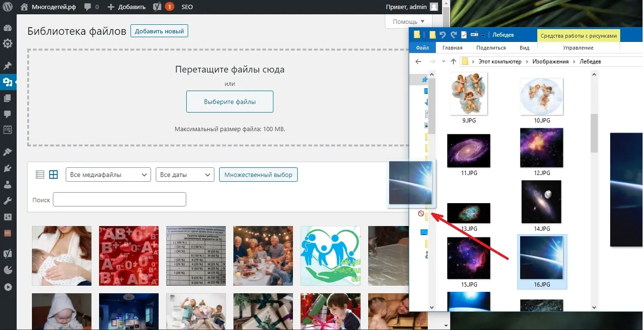Open the 'Все даты' date filter dropdown

coord(185,175)
